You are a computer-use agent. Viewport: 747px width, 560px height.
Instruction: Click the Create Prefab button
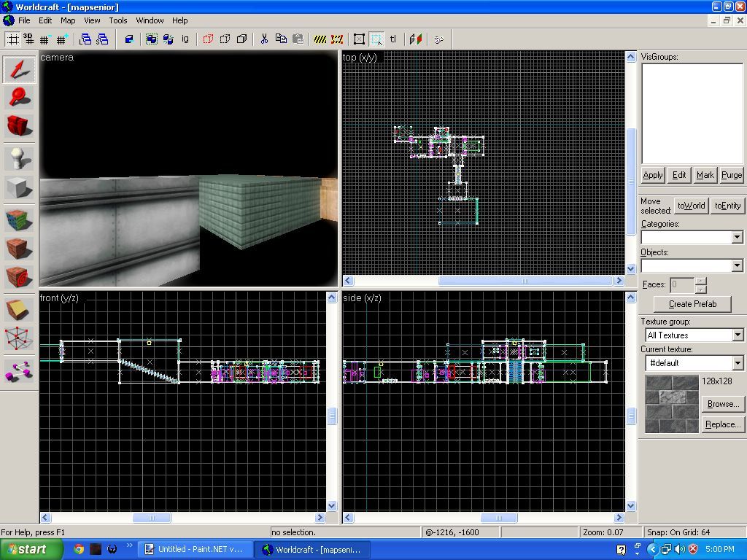tap(692, 304)
